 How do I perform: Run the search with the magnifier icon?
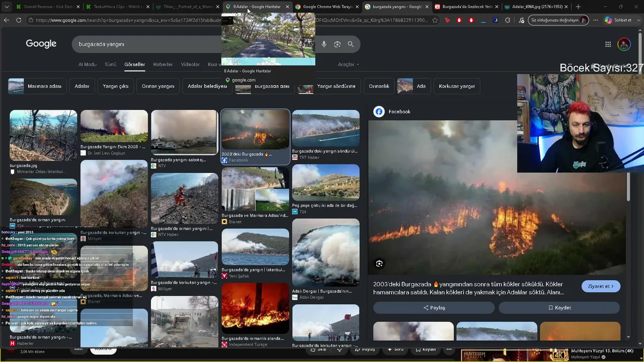351,44
